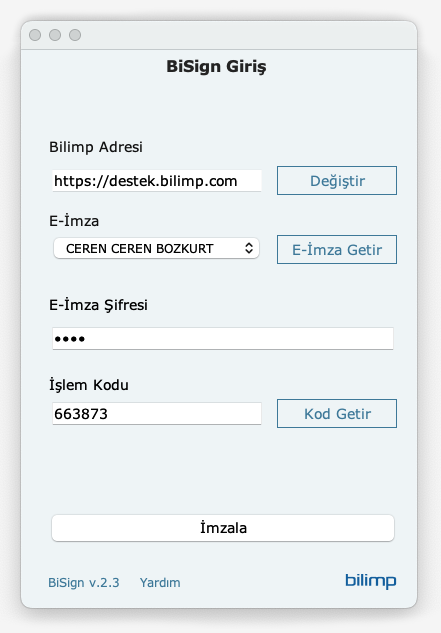This screenshot has width=441, height=633.
Task: Focus the Bilimp Adresi URL field
Action: point(157,180)
